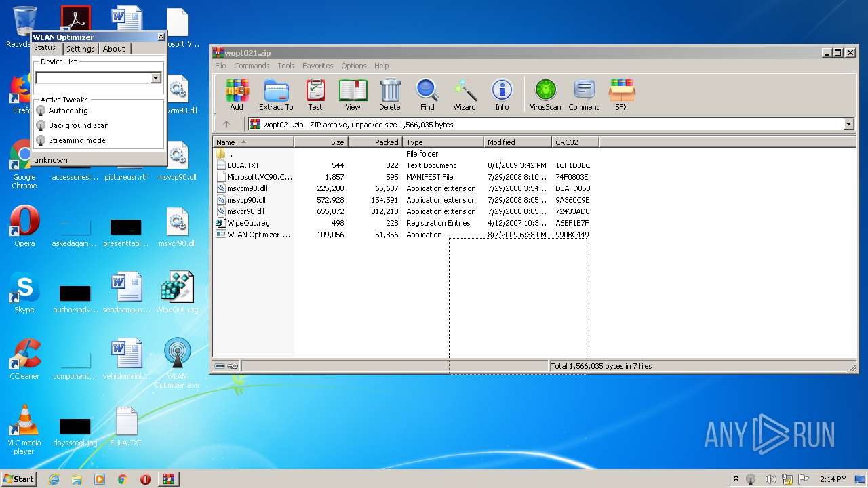Switch to WLAN Optimizer Settings tab
This screenshot has width=868, height=488.
point(81,49)
